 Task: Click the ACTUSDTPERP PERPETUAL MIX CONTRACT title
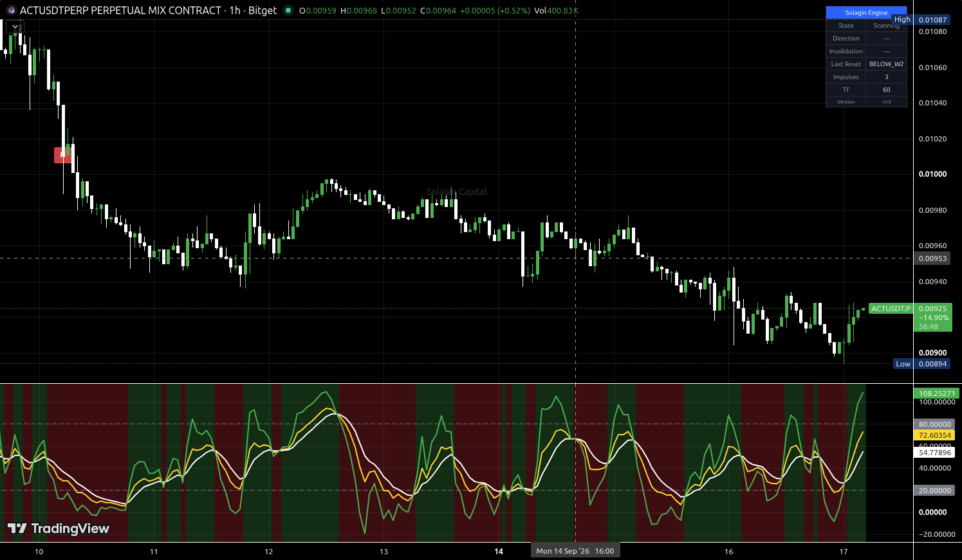(120, 10)
